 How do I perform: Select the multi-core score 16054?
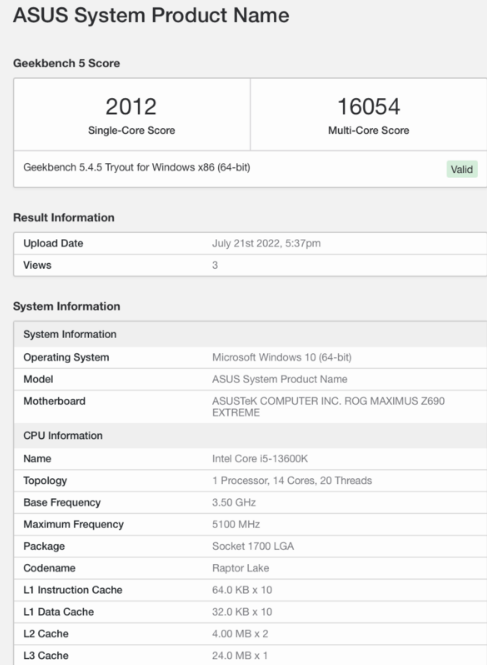click(369, 106)
